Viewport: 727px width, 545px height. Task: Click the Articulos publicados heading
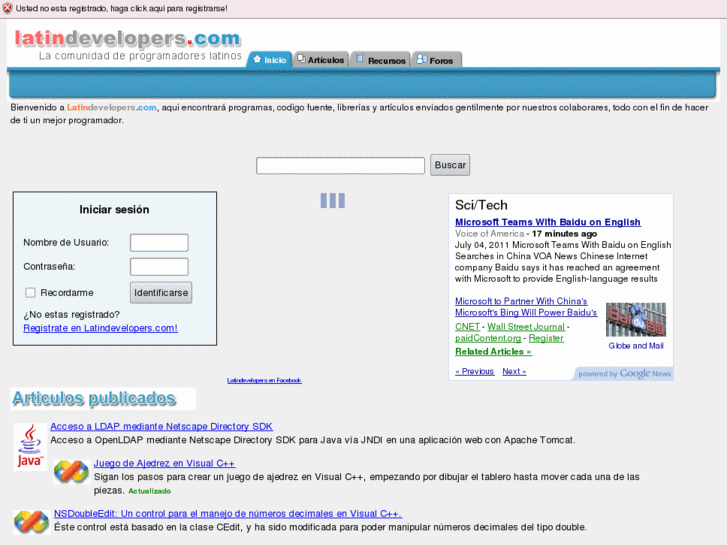[94, 398]
